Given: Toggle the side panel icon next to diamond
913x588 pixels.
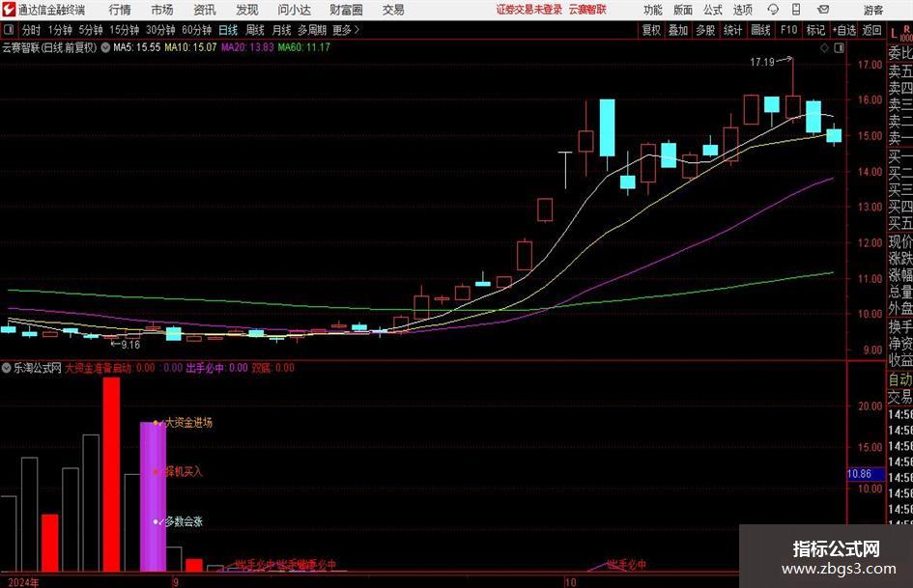Looking at the screenshot, I should 839,48.
